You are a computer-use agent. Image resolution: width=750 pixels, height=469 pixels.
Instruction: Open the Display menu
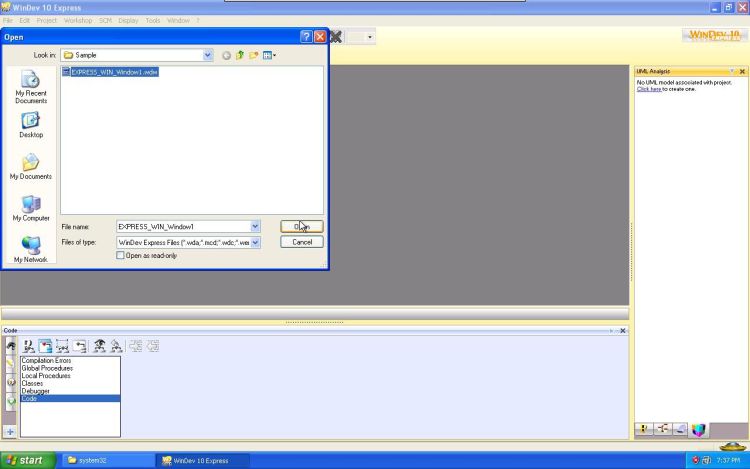pos(128,21)
